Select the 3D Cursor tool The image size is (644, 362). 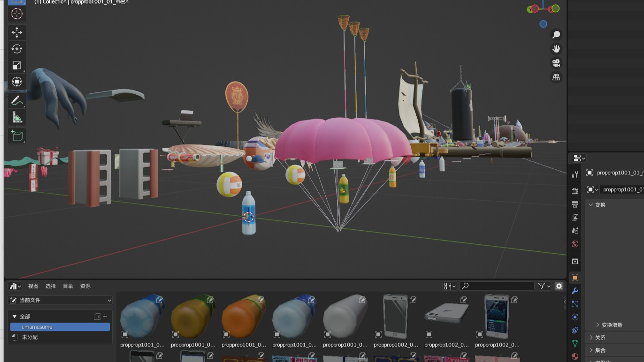(17, 14)
